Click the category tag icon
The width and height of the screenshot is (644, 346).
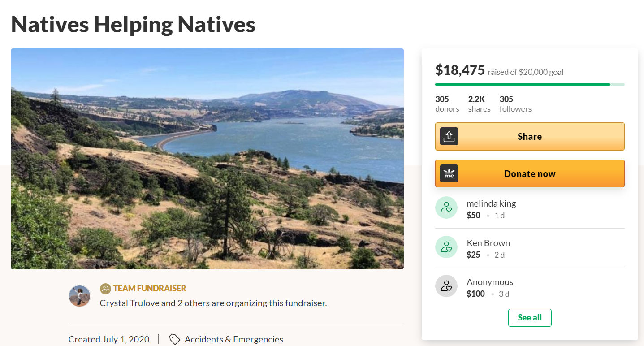coord(175,339)
